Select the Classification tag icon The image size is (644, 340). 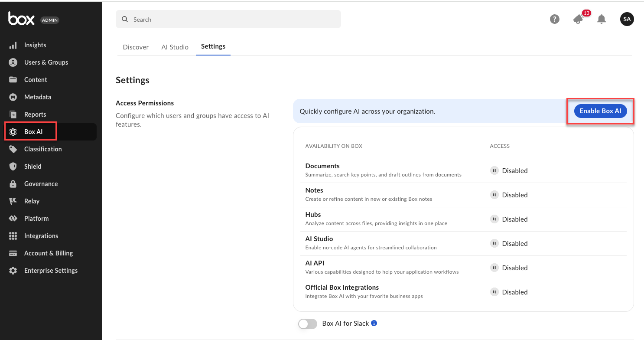click(13, 149)
